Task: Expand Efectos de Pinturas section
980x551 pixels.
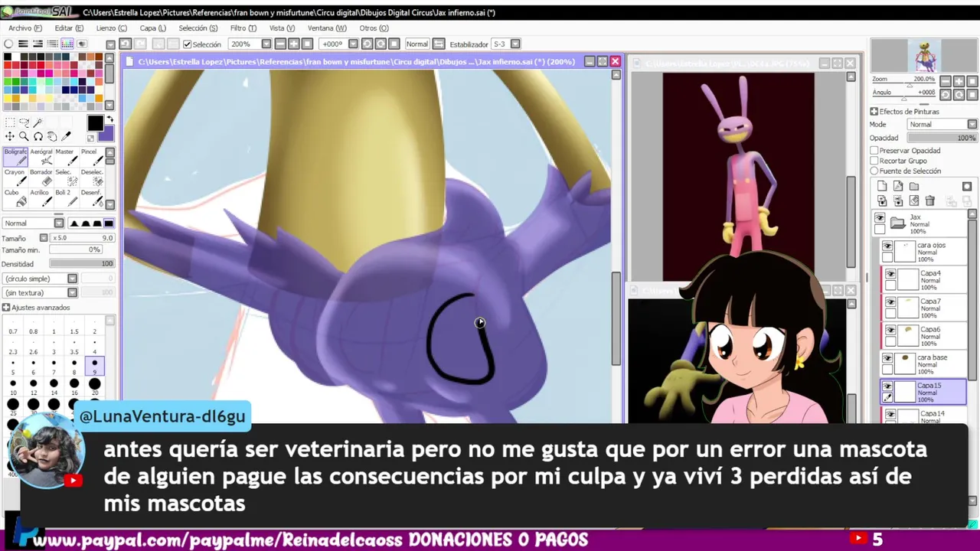Action: point(874,112)
